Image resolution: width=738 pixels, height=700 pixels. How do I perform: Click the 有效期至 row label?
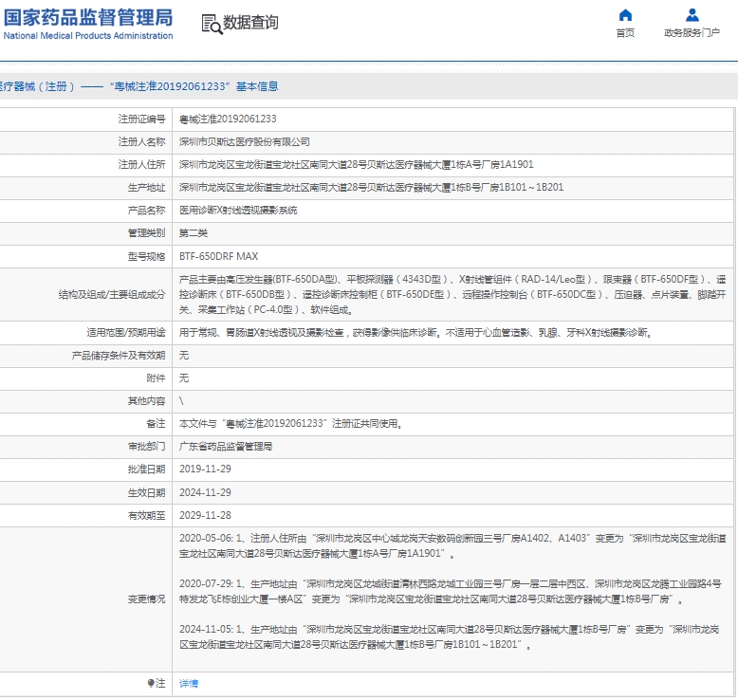click(146, 515)
